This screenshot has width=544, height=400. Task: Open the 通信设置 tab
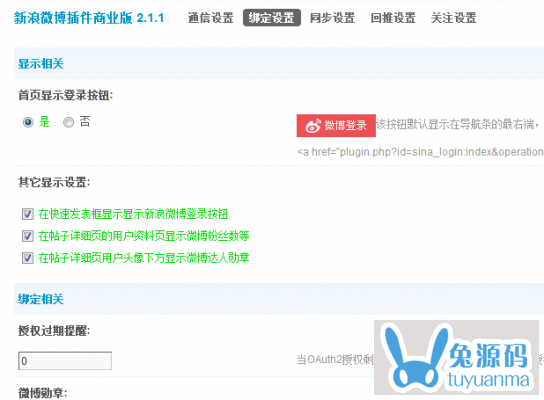[211, 18]
